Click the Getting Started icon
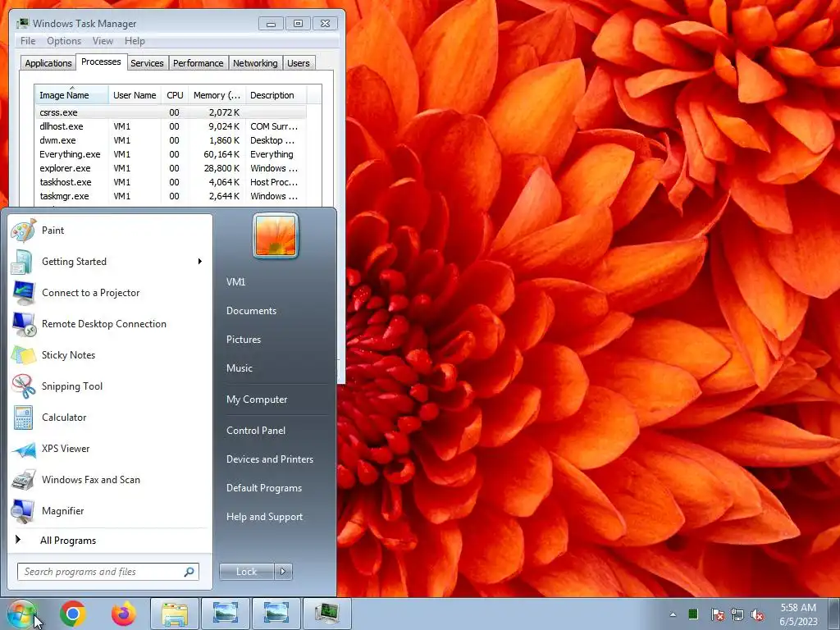Image resolution: width=840 pixels, height=630 pixels. click(23, 262)
